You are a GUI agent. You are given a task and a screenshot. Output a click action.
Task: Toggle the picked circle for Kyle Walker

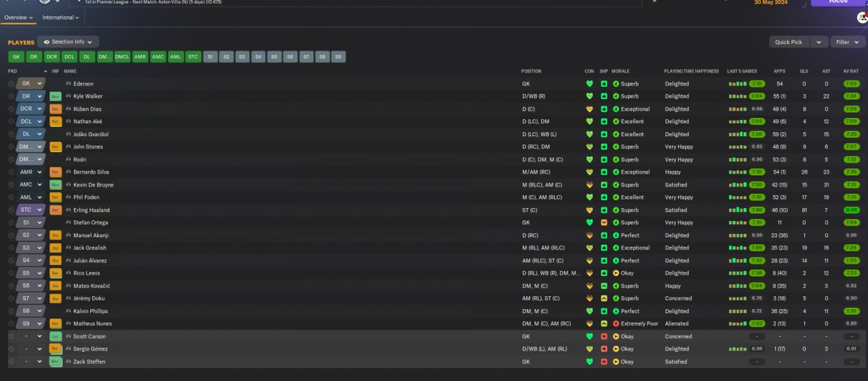[12, 96]
